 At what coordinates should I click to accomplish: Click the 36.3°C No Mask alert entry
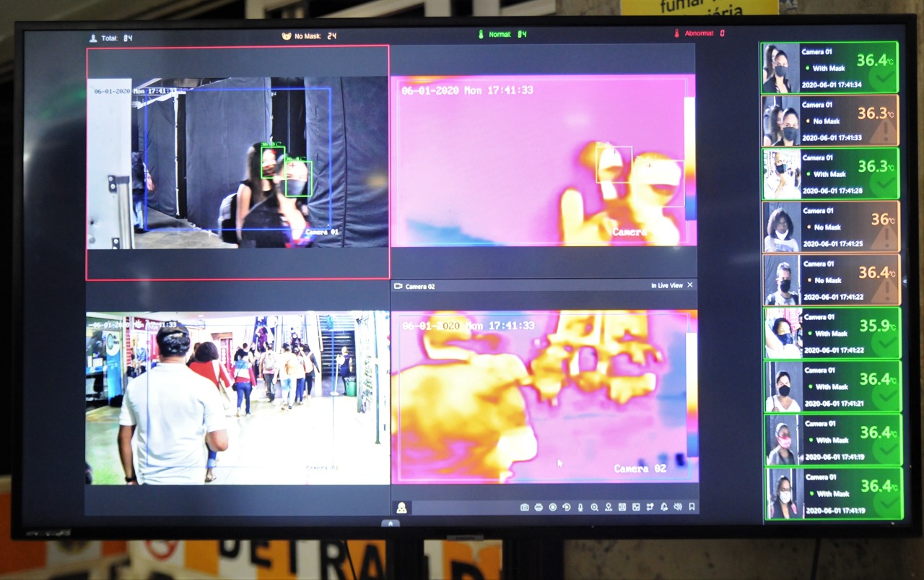[x=829, y=121]
